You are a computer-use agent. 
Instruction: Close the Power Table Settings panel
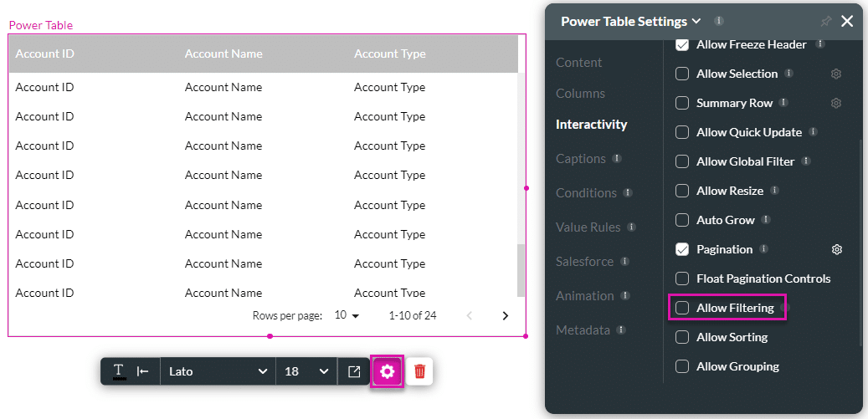[x=847, y=21]
